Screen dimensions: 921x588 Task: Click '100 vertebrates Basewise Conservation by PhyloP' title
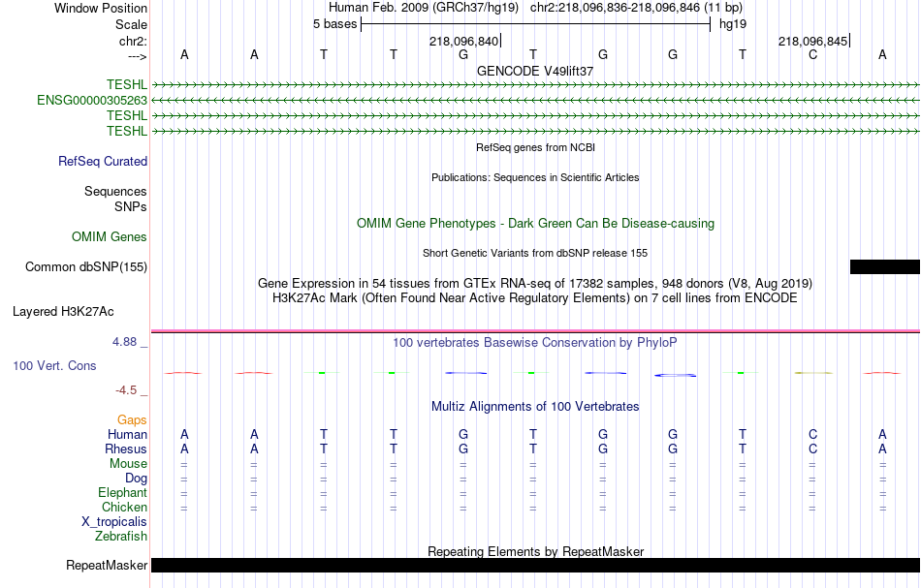click(x=535, y=343)
